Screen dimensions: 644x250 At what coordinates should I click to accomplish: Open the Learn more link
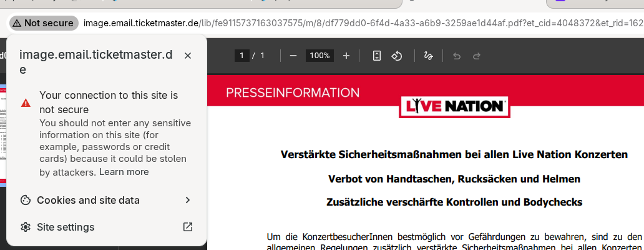(x=124, y=172)
